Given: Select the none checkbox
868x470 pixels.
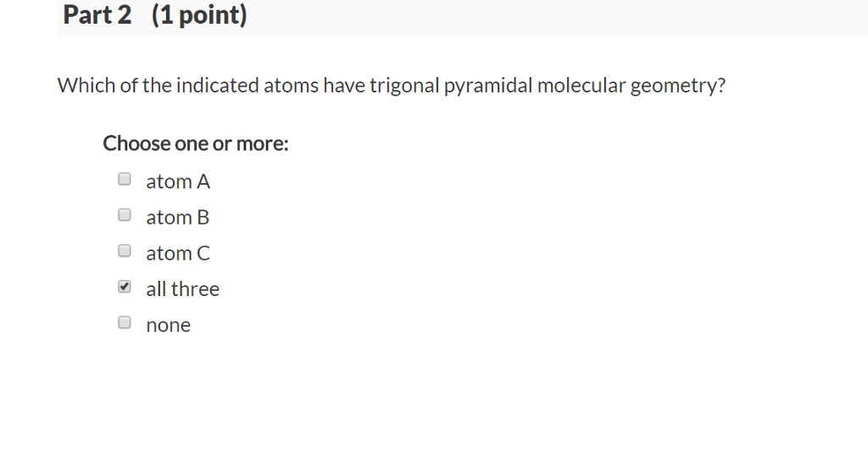Looking at the screenshot, I should [125, 322].
